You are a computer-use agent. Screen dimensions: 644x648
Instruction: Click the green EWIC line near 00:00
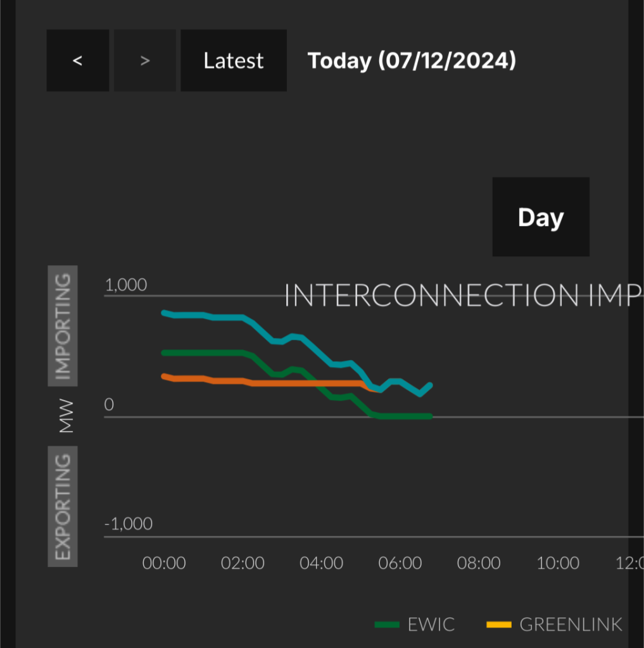(x=164, y=353)
